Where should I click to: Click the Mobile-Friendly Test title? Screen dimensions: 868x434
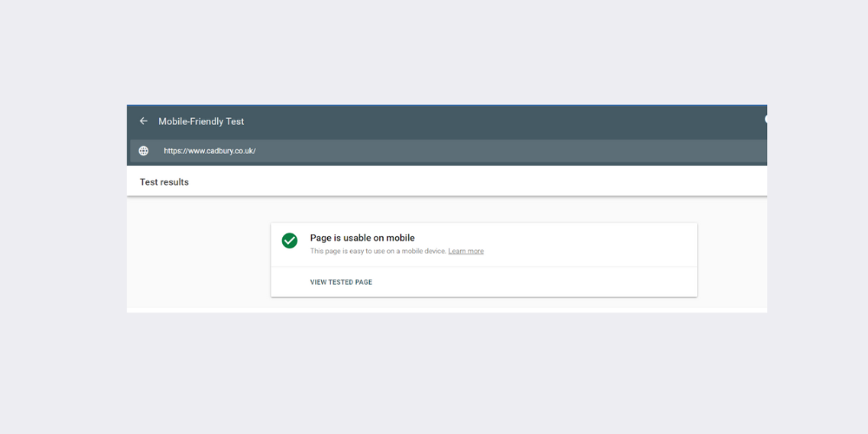point(201,122)
